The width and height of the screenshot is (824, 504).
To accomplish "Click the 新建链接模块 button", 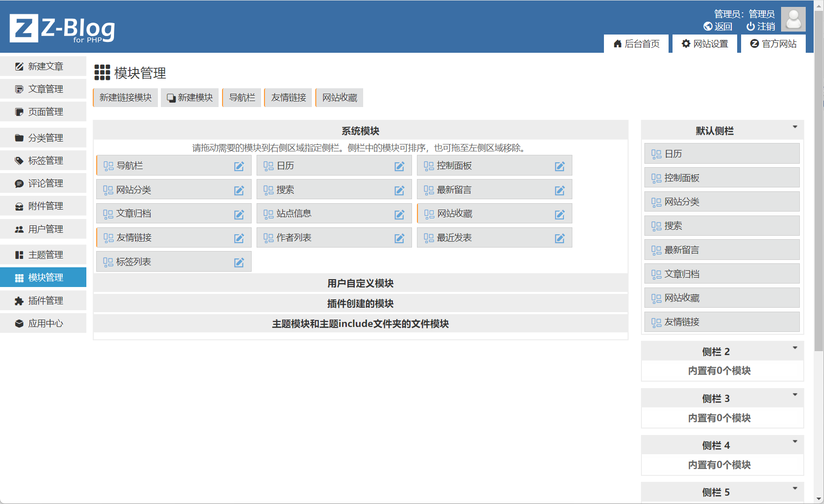I will tap(125, 98).
